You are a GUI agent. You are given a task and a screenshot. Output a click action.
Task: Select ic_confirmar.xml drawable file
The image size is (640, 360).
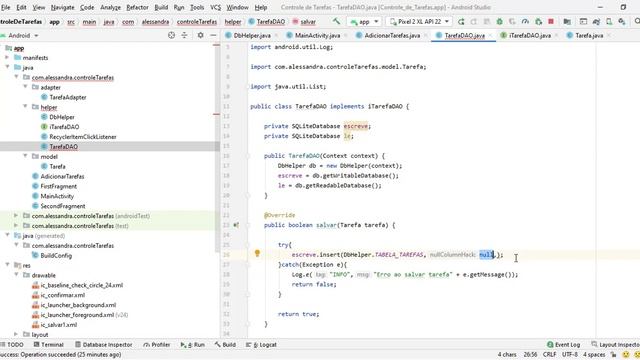(62, 295)
